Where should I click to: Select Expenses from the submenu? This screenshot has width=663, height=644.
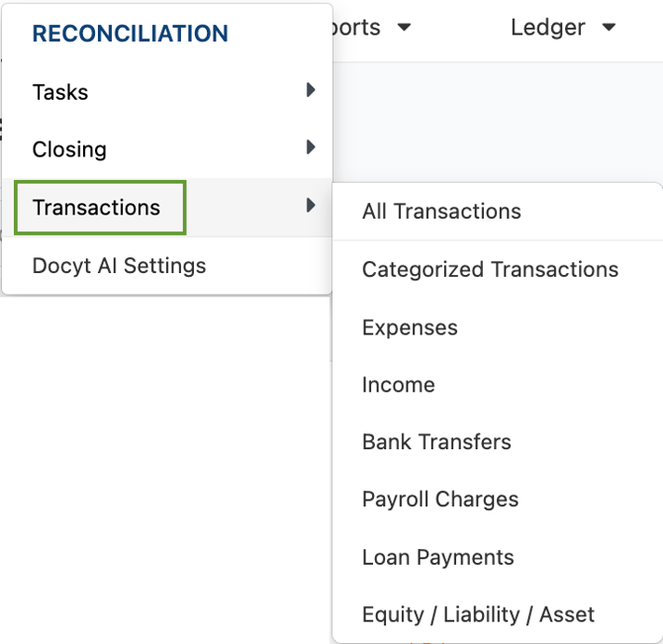pyautogui.click(x=410, y=327)
